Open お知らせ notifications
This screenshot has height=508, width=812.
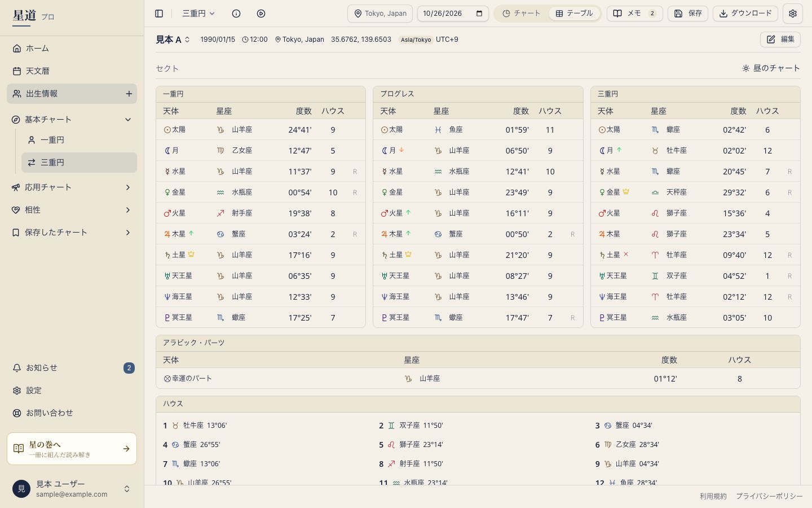72,368
